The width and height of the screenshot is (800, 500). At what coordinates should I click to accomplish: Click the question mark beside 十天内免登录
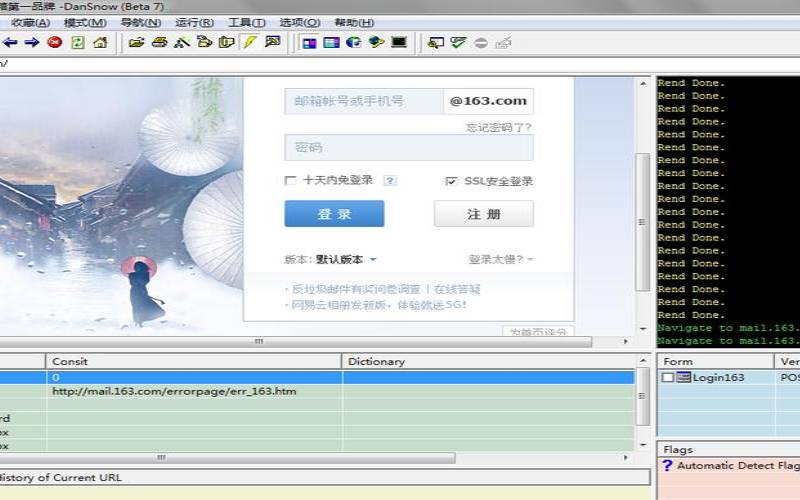390,181
